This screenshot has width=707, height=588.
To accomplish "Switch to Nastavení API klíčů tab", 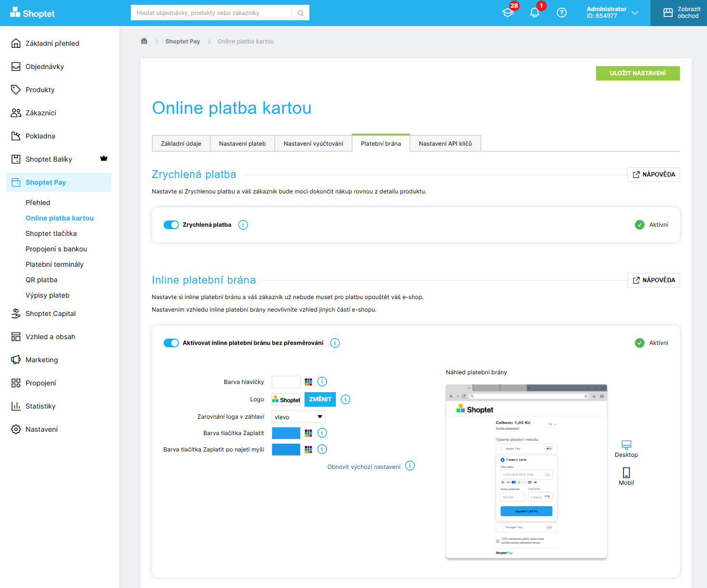I will coord(445,143).
